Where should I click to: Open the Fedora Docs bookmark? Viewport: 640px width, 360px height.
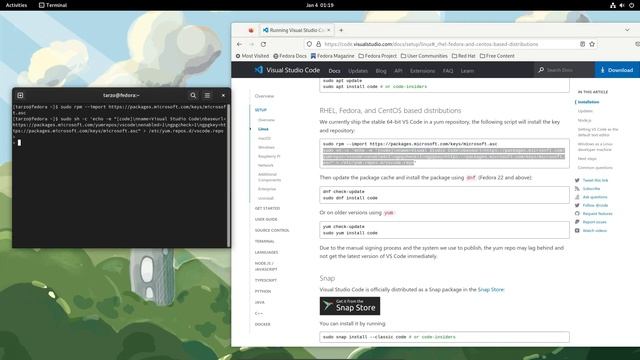pyautogui.click(x=290, y=56)
